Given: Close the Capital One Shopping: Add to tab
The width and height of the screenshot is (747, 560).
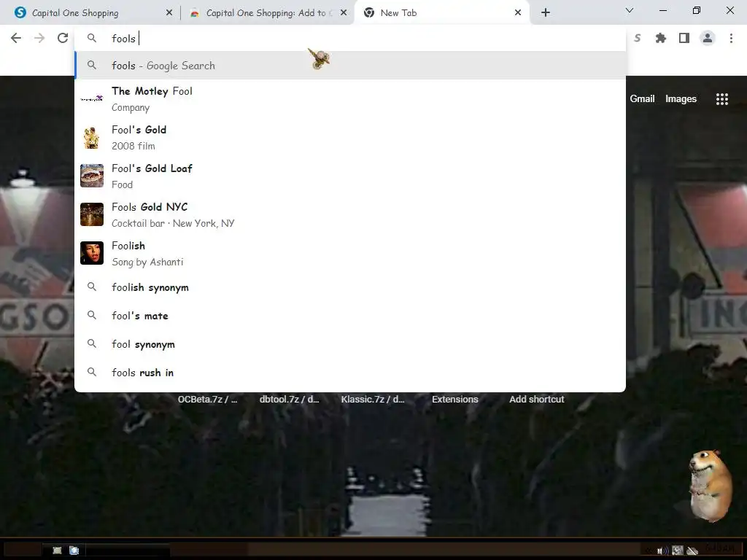Looking at the screenshot, I should click(x=344, y=13).
